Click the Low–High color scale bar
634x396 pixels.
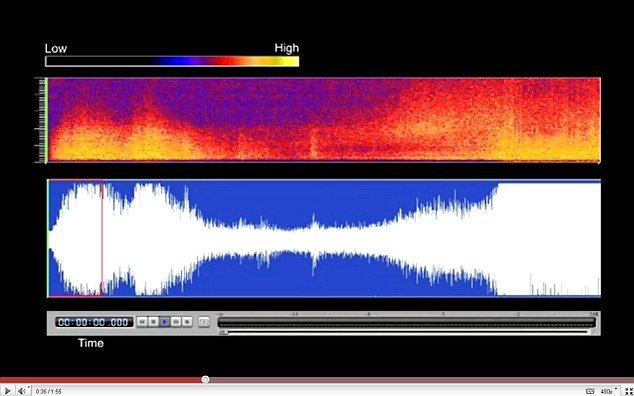[x=172, y=61]
